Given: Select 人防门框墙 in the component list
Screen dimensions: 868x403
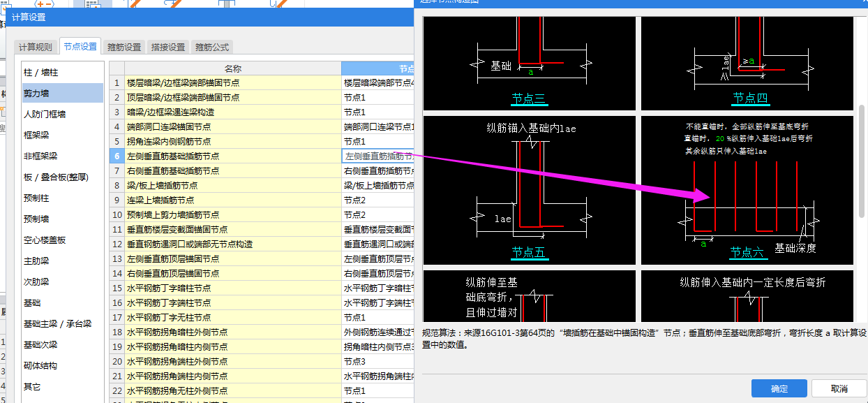Looking at the screenshot, I should coord(63,114).
